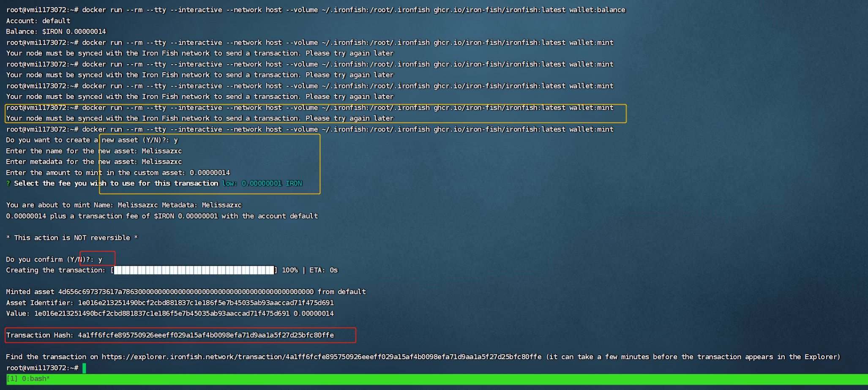Click the Asset Identifier hash value
The height and width of the screenshot is (390, 868).
206,303
